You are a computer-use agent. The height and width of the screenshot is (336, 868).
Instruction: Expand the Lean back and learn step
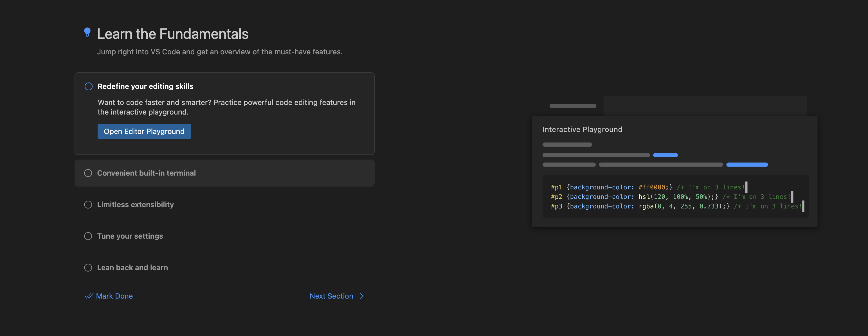click(x=132, y=268)
